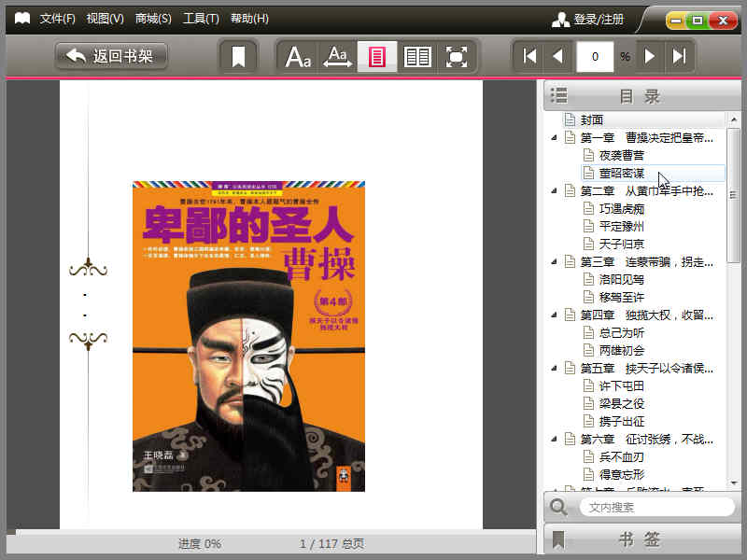Open section 总己为听
Screen dimensions: 747x560
coord(621,333)
